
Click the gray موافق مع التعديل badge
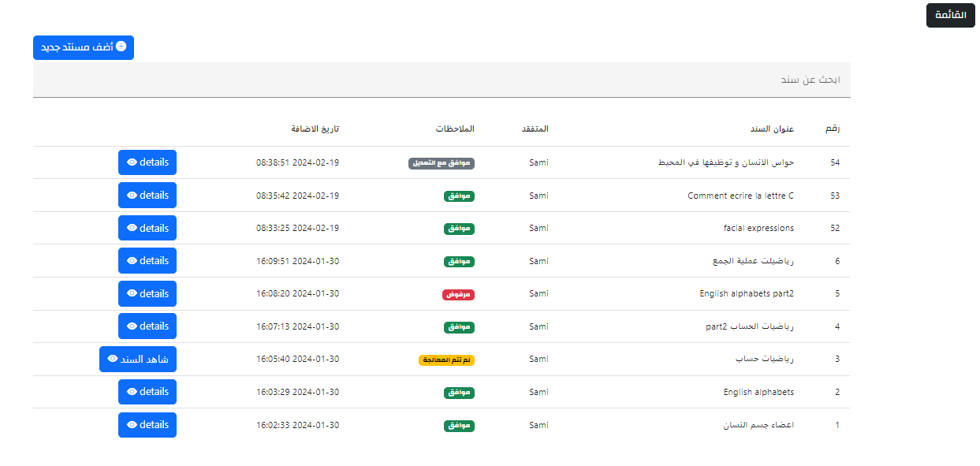(x=442, y=163)
